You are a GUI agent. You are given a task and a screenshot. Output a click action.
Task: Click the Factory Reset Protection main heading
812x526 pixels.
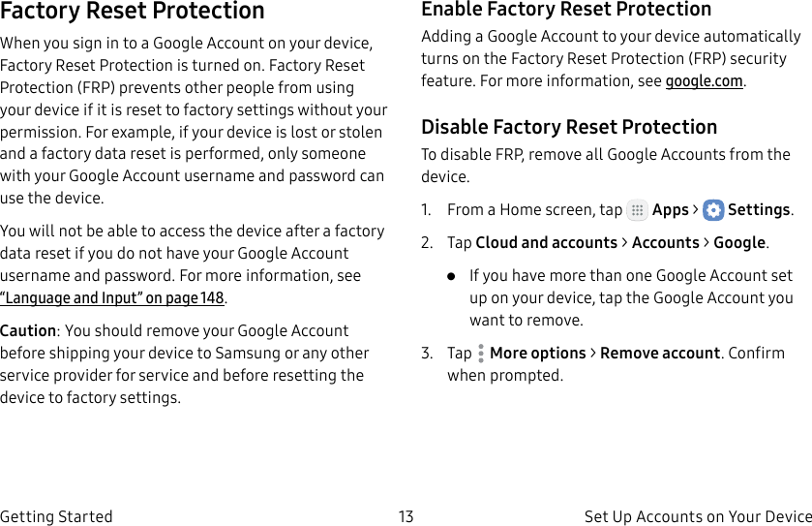coord(133,12)
